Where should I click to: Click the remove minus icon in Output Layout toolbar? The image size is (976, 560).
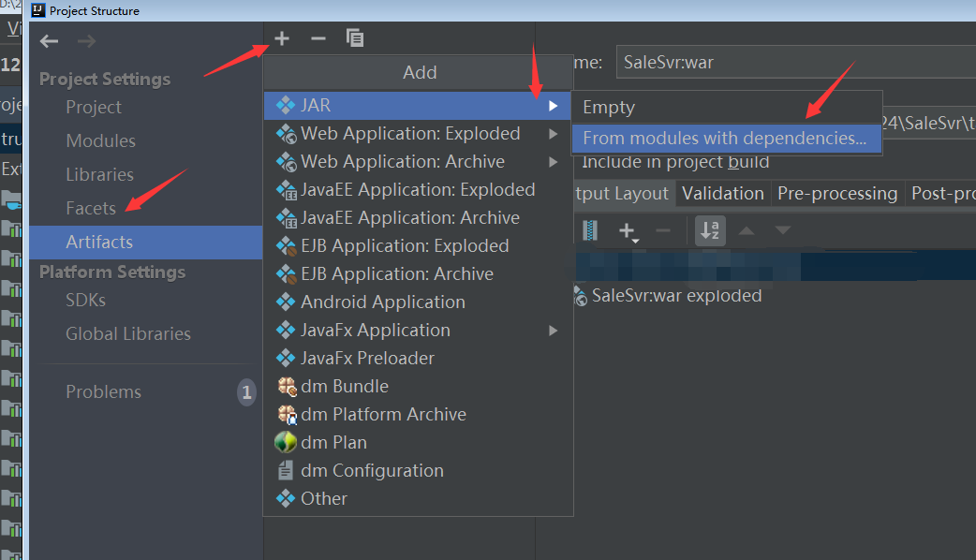(x=663, y=231)
